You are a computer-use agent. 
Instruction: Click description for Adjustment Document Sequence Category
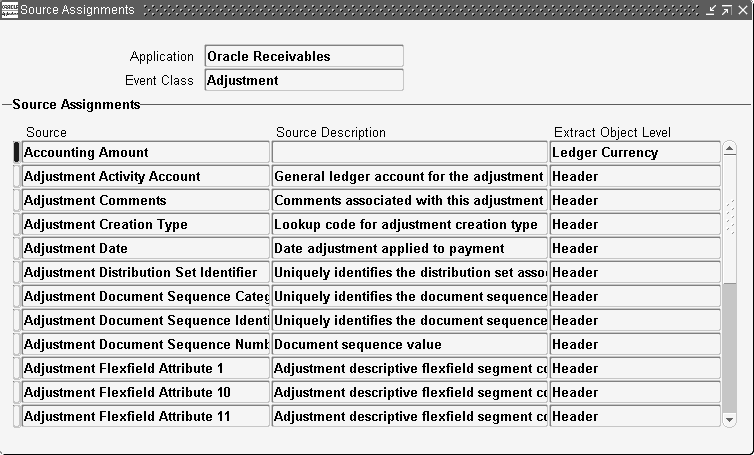point(410,296)
